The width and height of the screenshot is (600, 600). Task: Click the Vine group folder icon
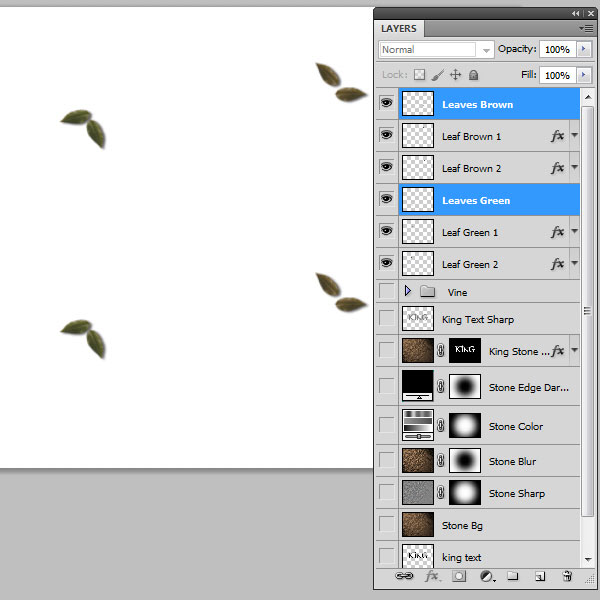427,291
